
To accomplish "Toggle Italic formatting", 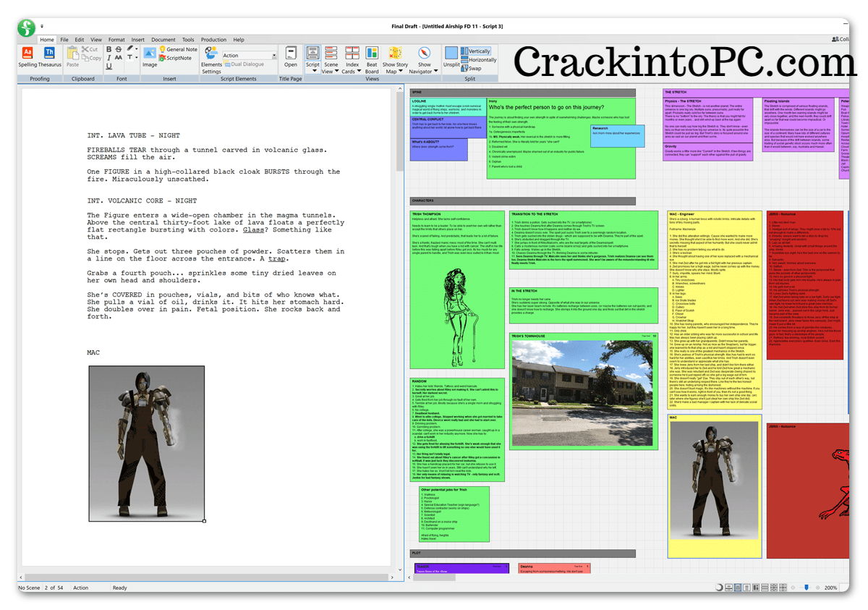I will 109,58.
